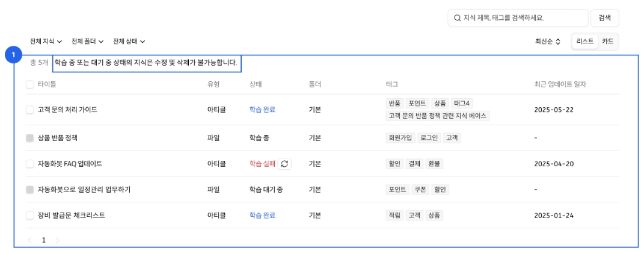
Task: Switch to 카드 view tab
Action: pos(607,41)
